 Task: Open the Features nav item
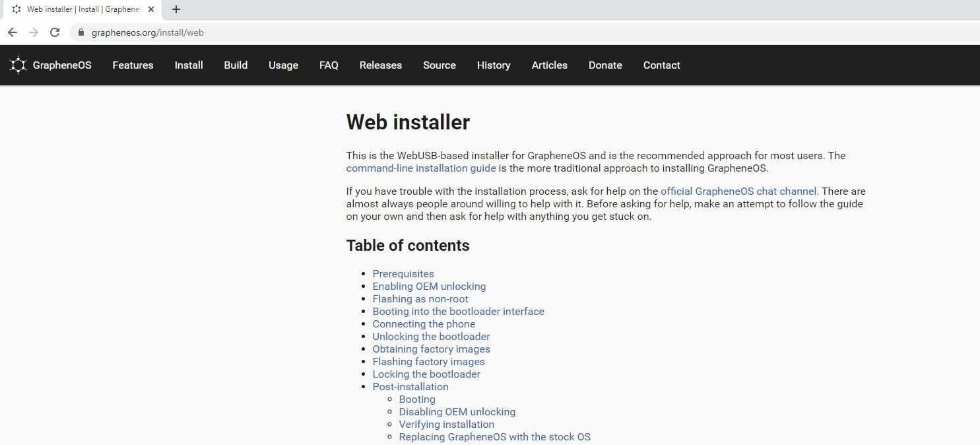133,65
